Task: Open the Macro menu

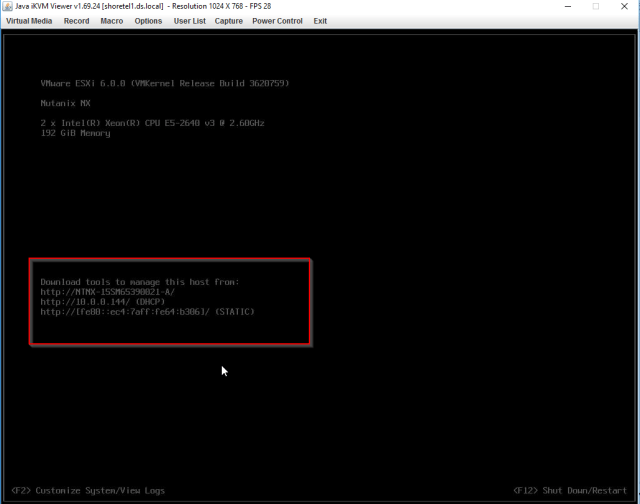Action: point(112,21)
